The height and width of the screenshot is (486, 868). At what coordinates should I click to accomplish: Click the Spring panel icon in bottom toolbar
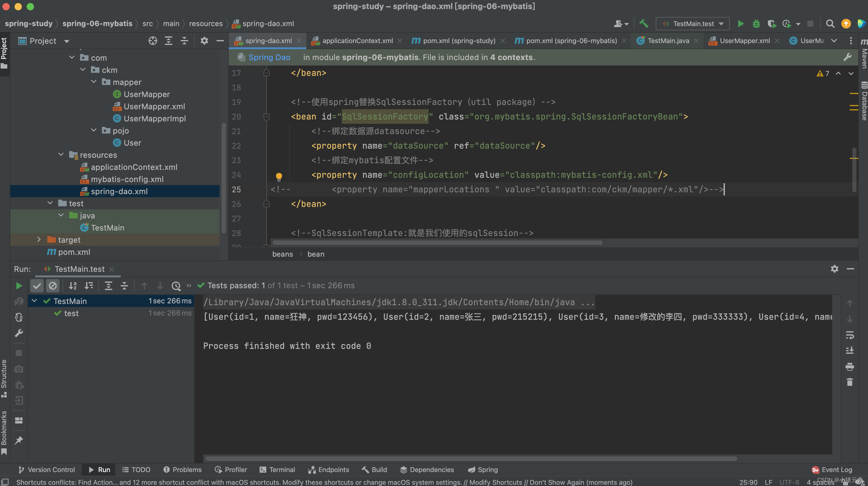coord(482,470)
